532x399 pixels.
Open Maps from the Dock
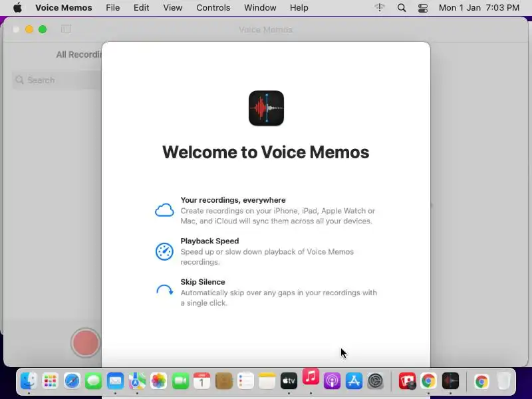(x=137, y=381)
